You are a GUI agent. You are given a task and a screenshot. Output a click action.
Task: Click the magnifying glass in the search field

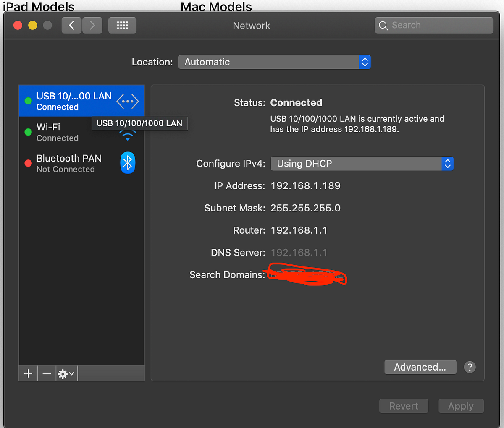point(383,25)
